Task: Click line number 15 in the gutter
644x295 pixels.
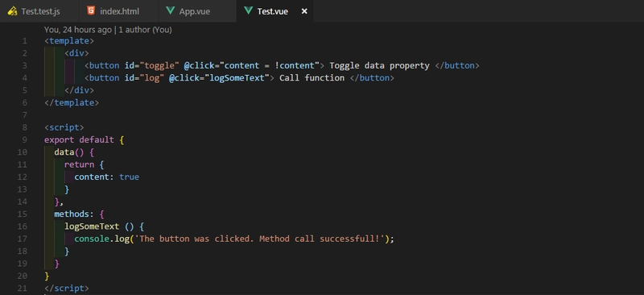Action: [x=23, y=214]
